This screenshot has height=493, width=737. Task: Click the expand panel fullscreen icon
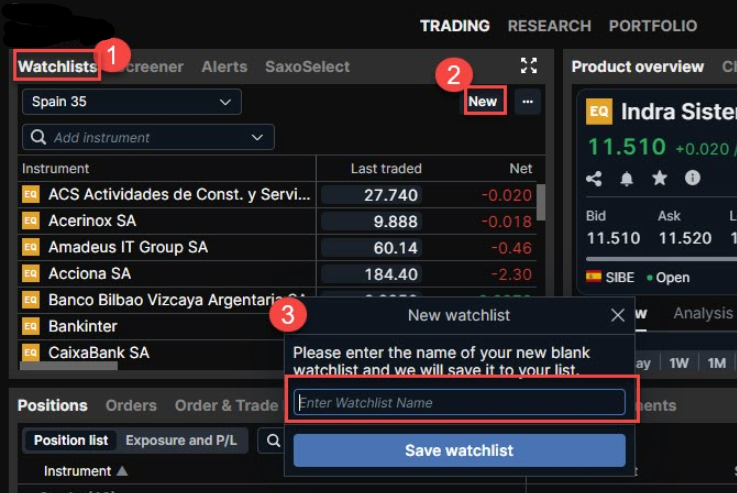point(529,66)
